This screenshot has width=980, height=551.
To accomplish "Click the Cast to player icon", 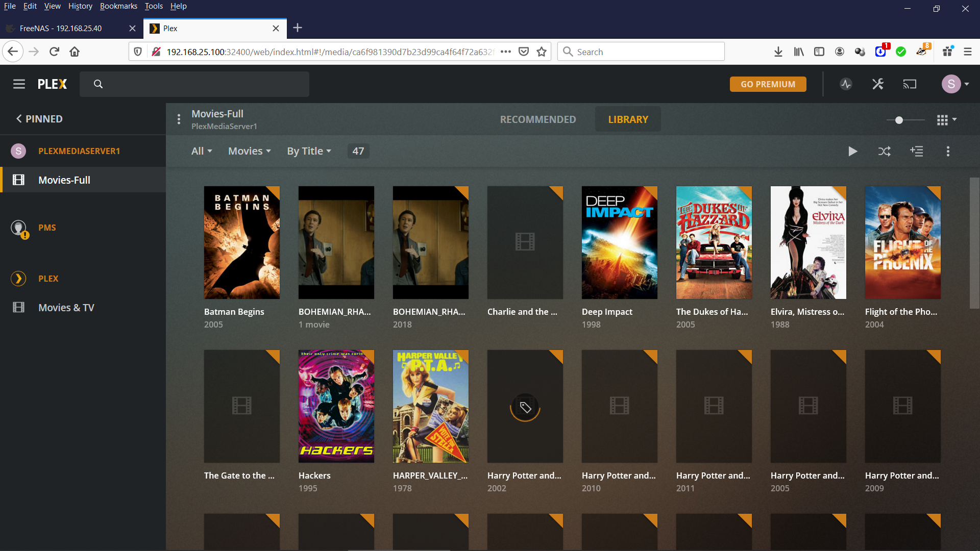I will 910,84.
